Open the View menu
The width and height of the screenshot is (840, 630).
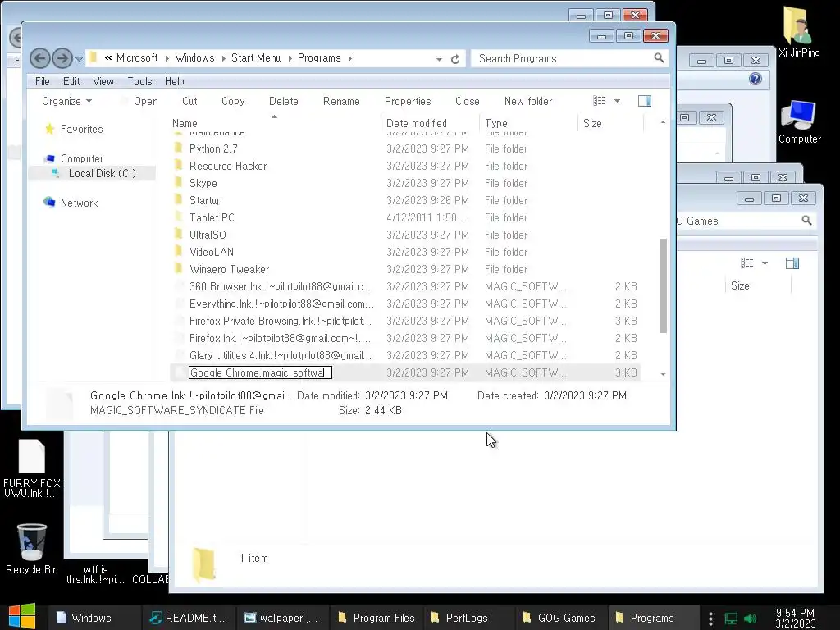coord(103,81)
